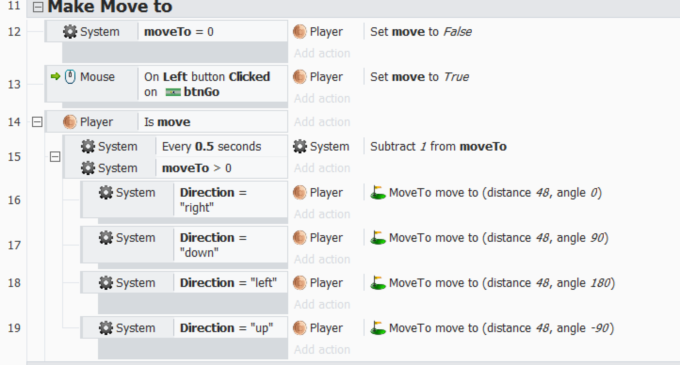Select the Mouse object icon in event 13
The height and width of the screenshot is (365, 680).
point(70,77)
